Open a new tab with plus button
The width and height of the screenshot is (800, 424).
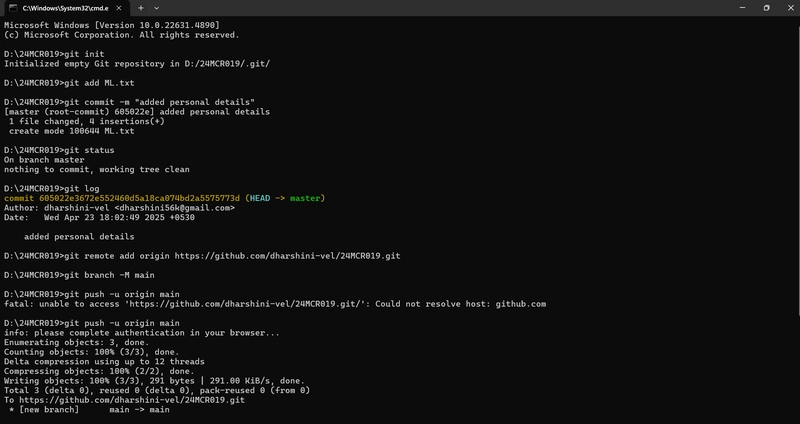pos(140,8)
